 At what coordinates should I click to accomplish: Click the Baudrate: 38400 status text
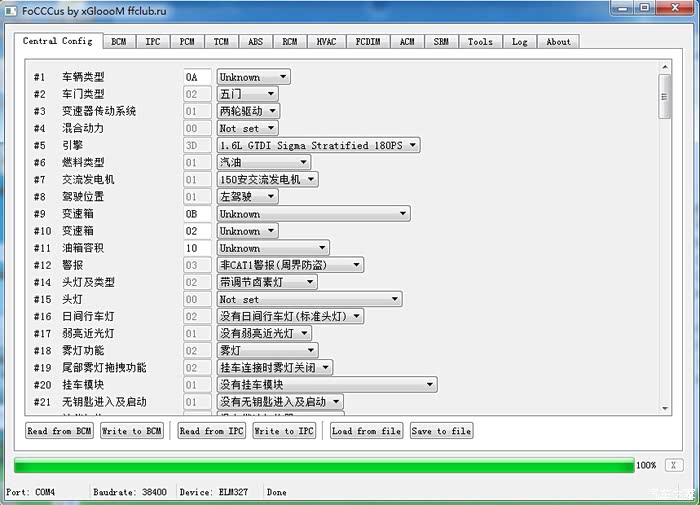pos(130,492)
